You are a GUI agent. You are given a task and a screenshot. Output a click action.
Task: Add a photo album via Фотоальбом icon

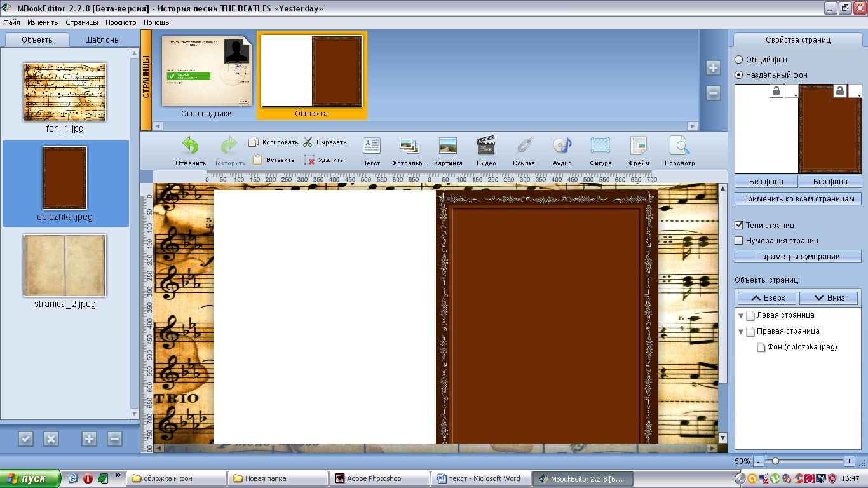click(409, 146)
